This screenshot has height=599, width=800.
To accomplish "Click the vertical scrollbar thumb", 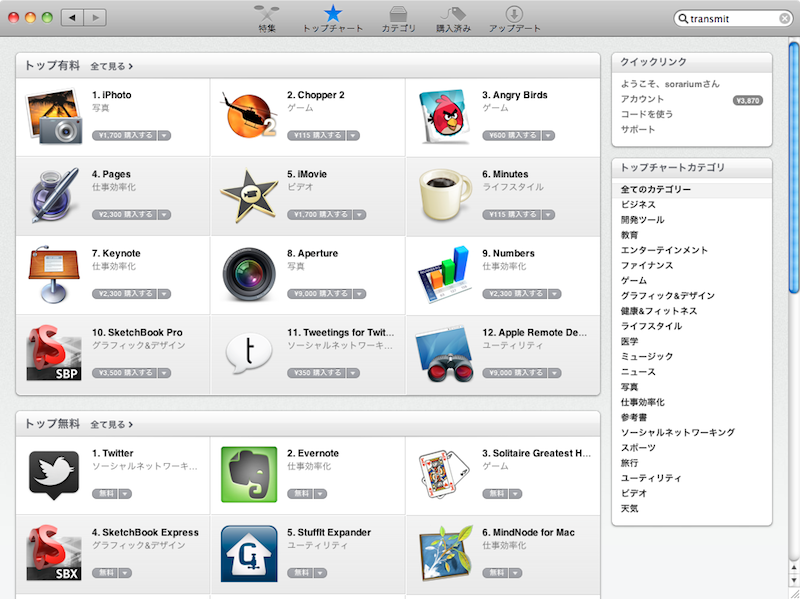I will (793, 168).
